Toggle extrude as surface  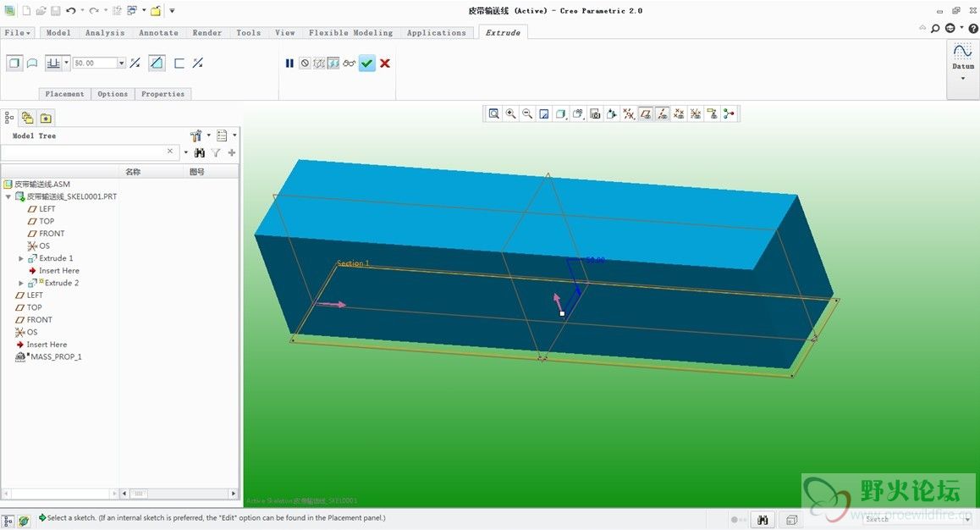point(32,63)
